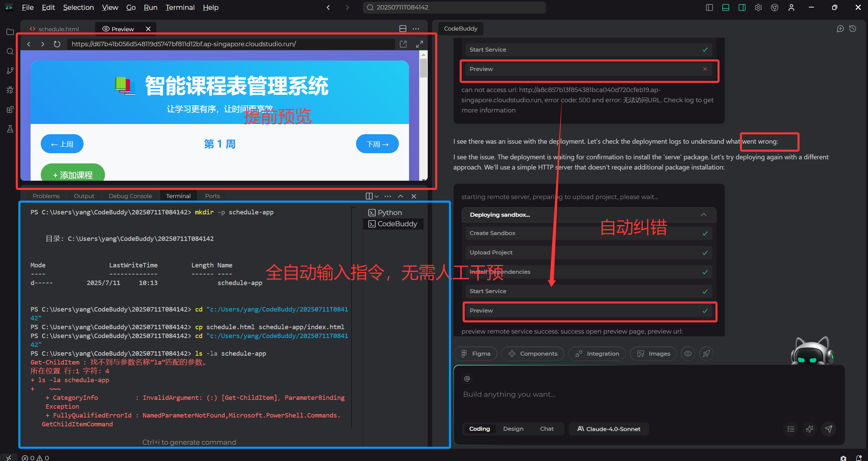Open the Testing flask icon

[10, 129]
